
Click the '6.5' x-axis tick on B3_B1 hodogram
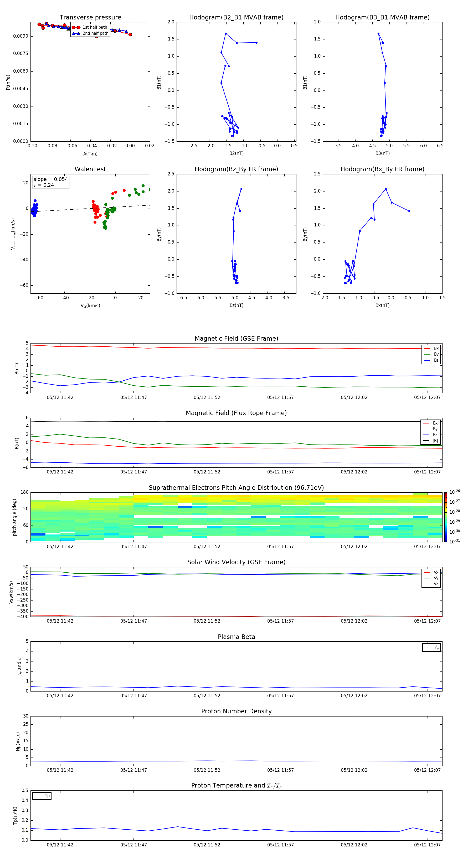click(x=440, y=146)
